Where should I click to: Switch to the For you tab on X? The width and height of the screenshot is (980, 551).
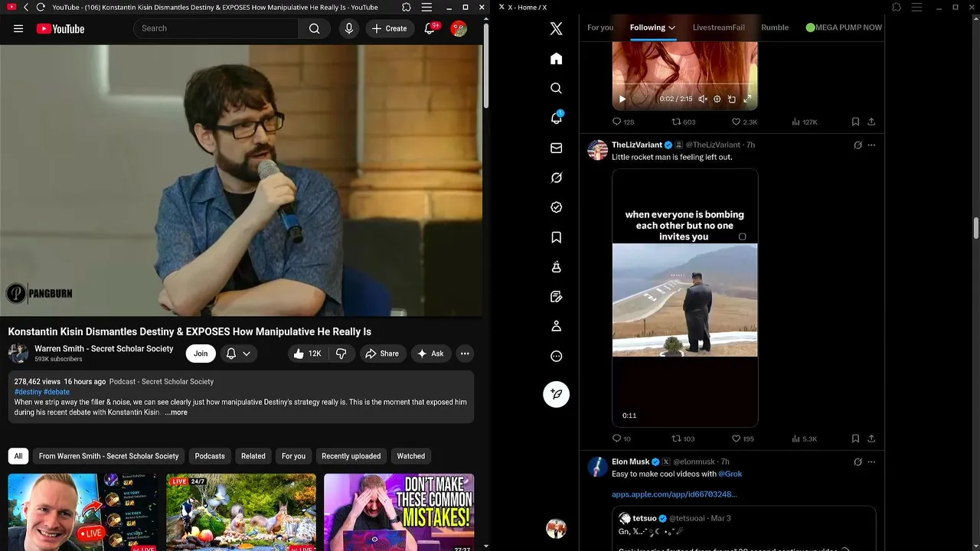[x=600, y=28]
